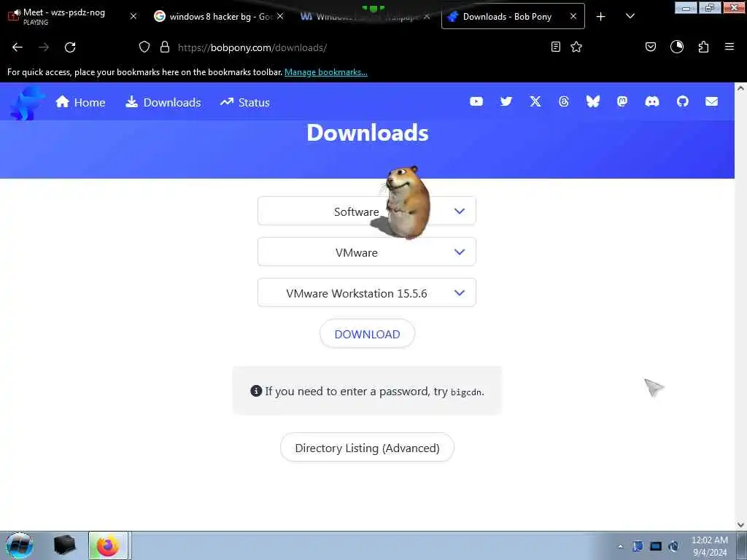Show hidden system tray icons

[x=620, y=547]
